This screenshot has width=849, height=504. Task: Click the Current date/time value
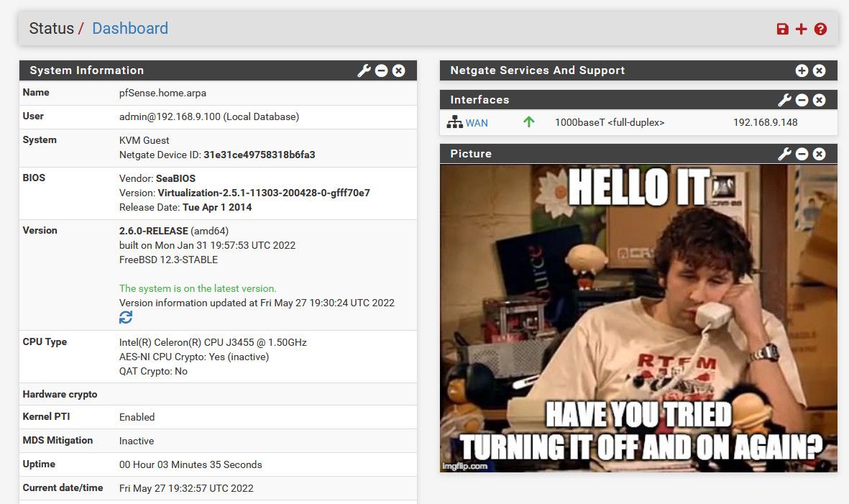tap(186, 488)
